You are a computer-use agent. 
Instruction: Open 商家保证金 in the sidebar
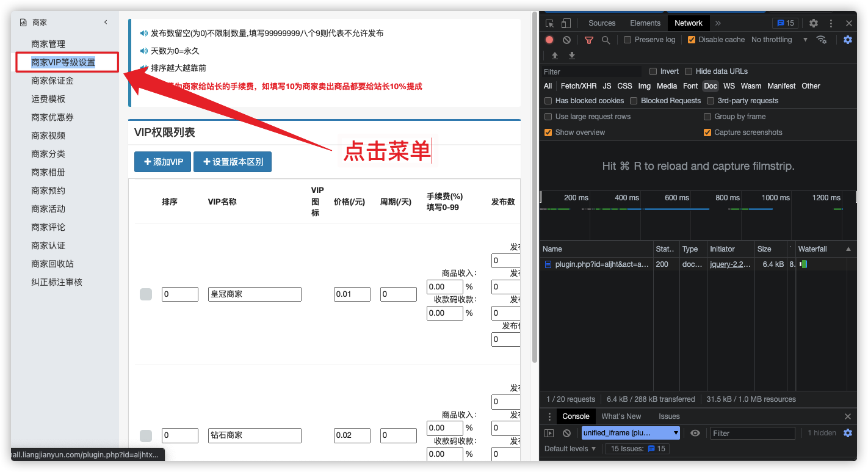pos(52,81)
